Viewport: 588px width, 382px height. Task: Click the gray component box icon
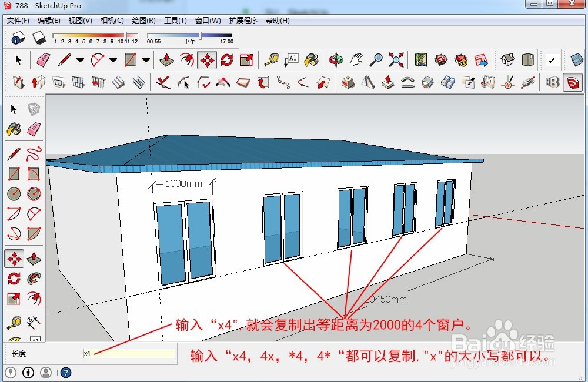[x=527, y=60]
